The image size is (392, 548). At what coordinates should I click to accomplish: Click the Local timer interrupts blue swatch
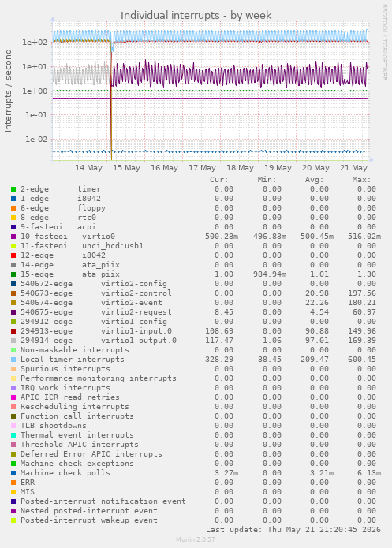coord(13,360)
